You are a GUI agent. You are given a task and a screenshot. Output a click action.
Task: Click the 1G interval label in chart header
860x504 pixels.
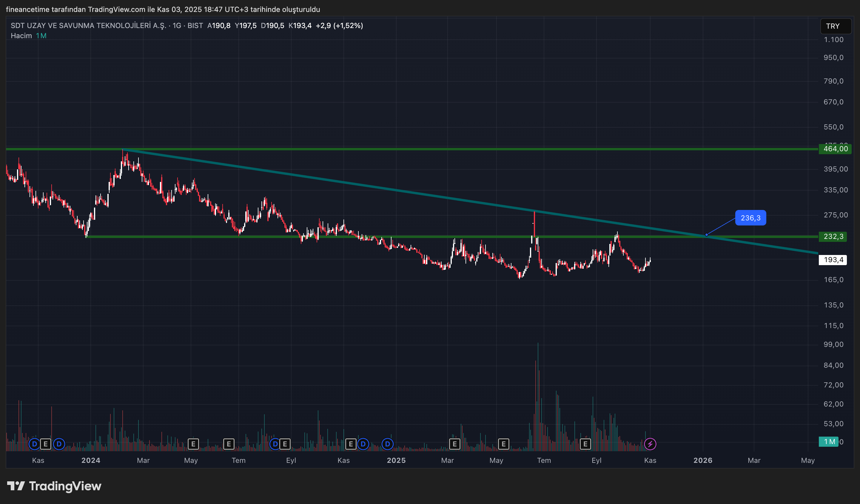tap(176, 26)
